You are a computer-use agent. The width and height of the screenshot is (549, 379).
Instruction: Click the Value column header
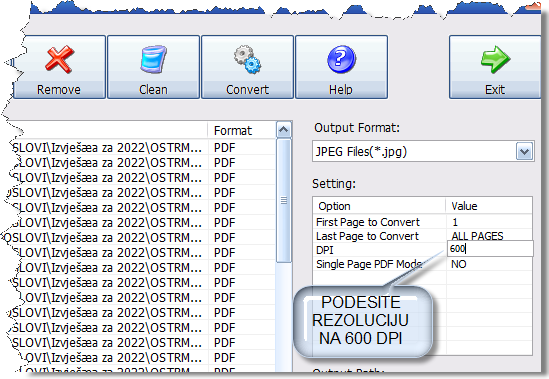coord(489,206)
